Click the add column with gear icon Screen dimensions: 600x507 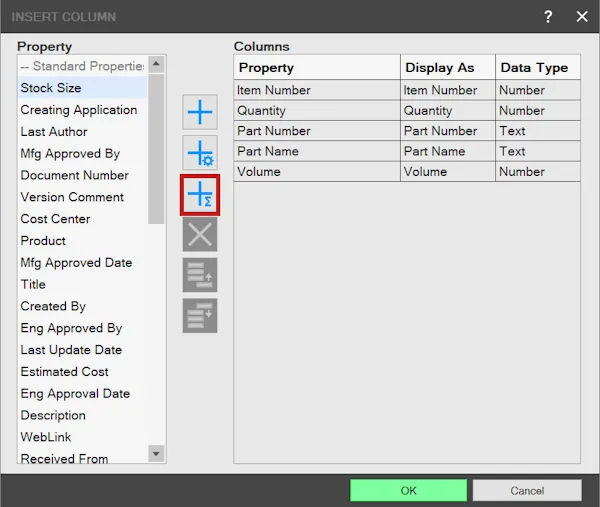pos(200,152)
